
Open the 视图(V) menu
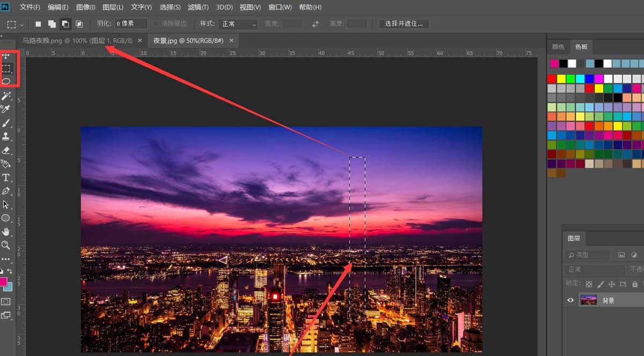[x=250, y=7]
